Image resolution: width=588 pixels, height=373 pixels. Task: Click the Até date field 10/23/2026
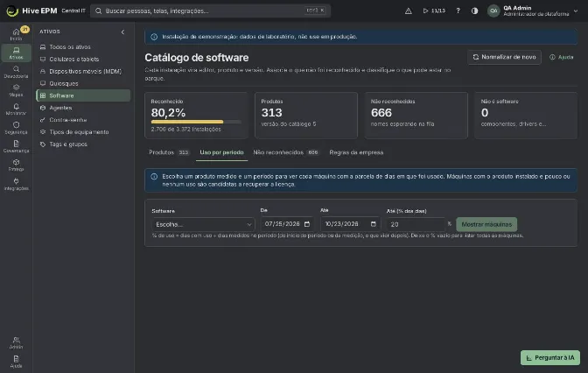click(350, 224)
